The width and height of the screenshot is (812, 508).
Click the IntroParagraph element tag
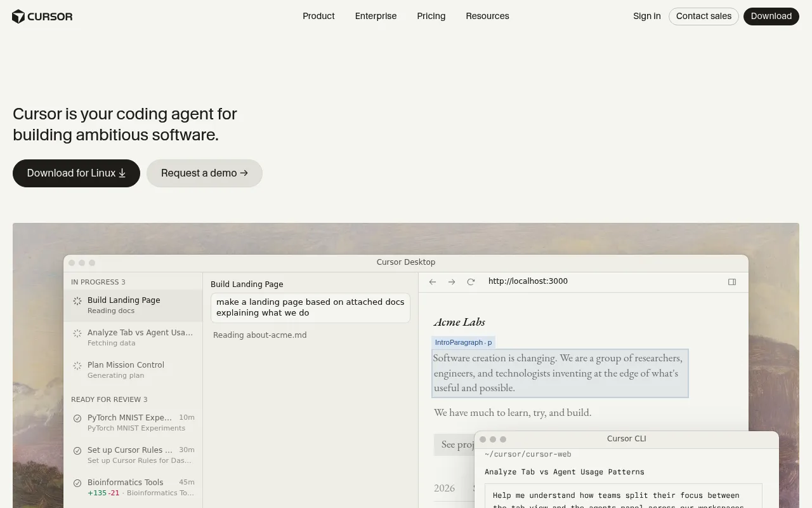pos(463,342)
